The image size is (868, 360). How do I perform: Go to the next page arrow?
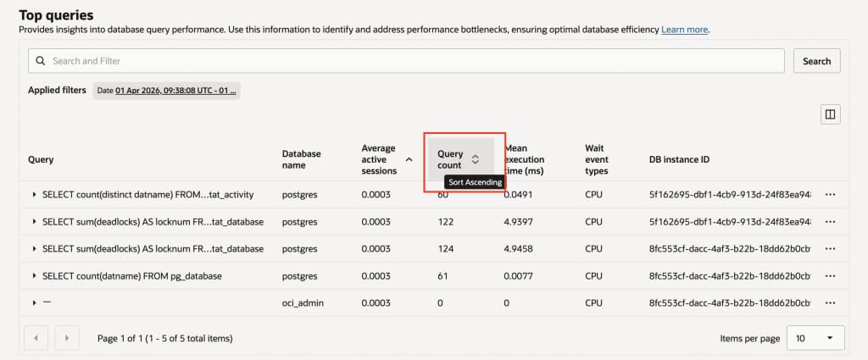click(x=67, y=338)
